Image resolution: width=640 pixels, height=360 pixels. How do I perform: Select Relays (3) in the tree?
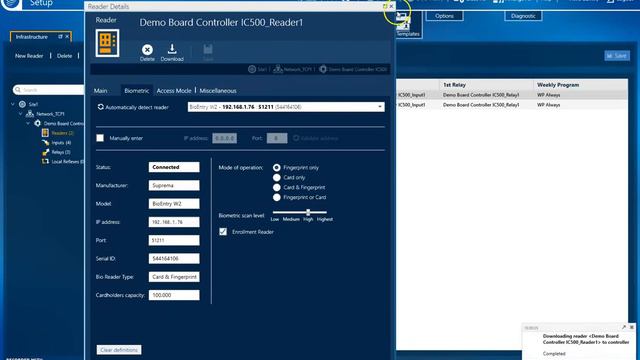pos(61,152)
